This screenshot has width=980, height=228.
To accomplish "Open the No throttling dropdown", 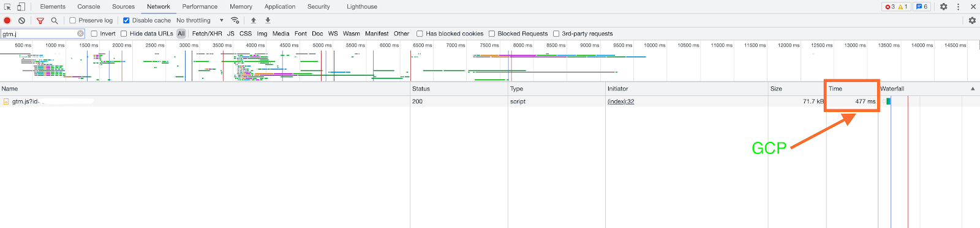I will click(200, 20).
